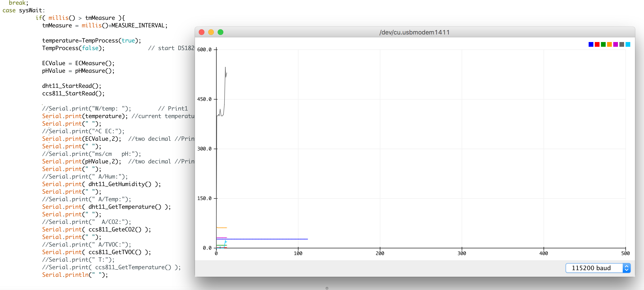644x290 pixels.
Task: Select the cyan series legend icon
Action: [628, 44]
